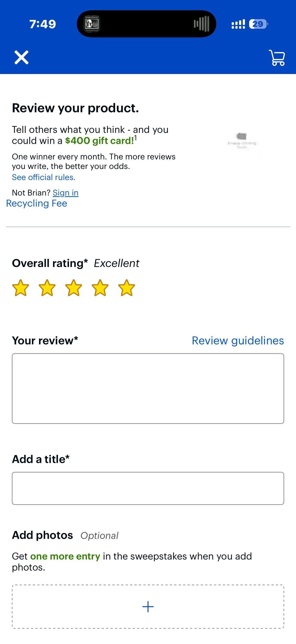Tap the audio waveform in Dynamic Island
This screenshot has height=644, width=296.
pyautogui.click(x=201, y=24)
